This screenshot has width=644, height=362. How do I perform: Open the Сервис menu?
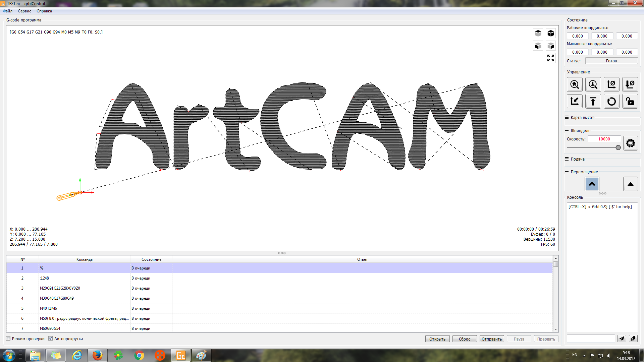click(24, 11)
